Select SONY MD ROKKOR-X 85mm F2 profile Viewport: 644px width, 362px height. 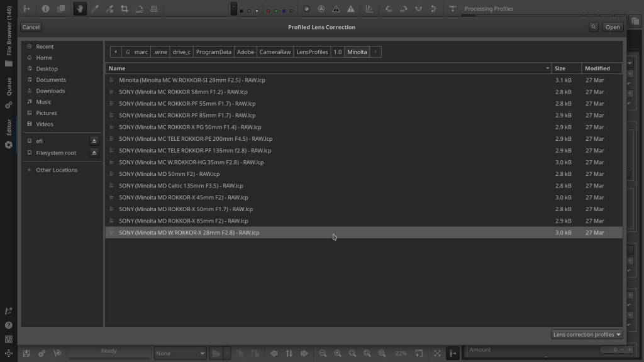pyautogui.click(x=364, y=221)
